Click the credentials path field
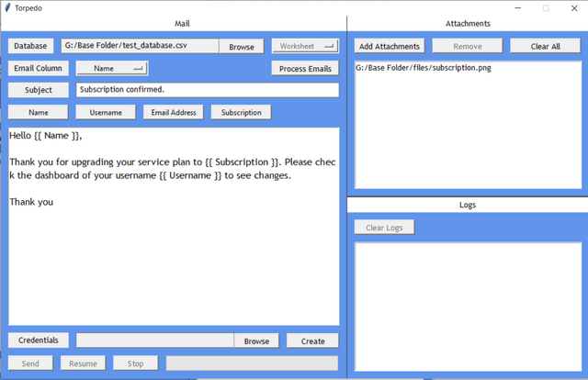588x380 pixels. coord(155,341)
